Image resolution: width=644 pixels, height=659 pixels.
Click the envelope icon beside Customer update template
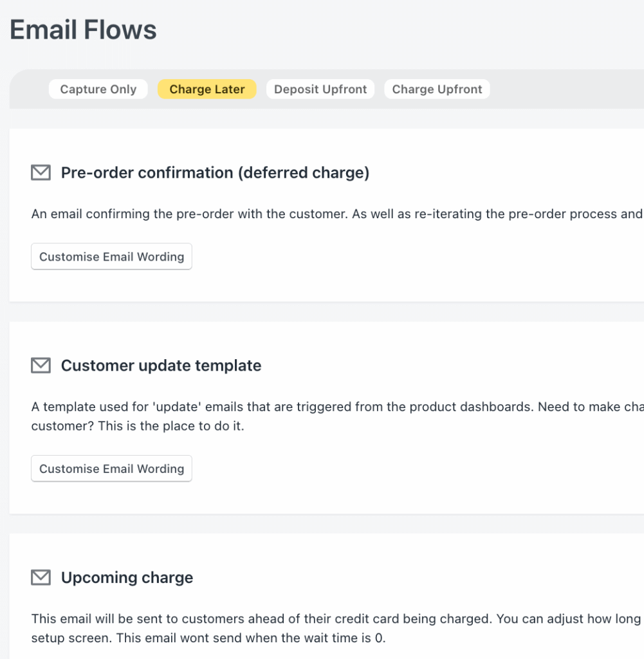(41, 366)
